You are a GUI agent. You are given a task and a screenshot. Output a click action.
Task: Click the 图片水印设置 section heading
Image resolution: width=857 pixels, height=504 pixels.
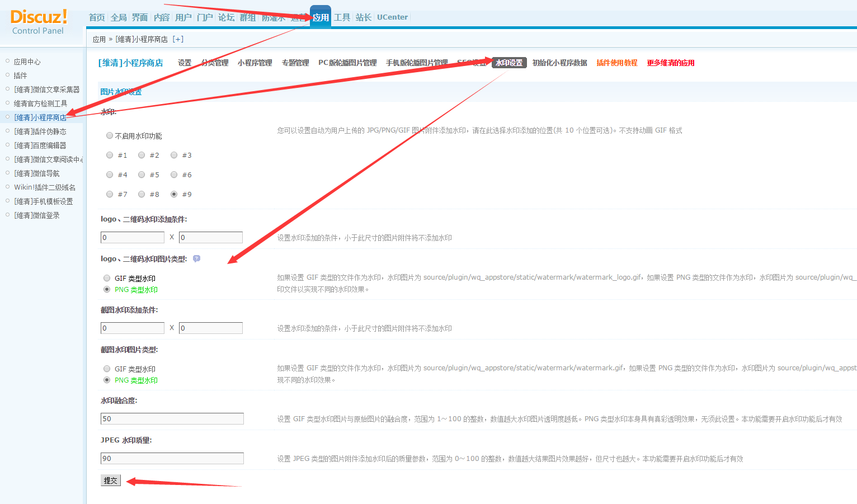121,92
